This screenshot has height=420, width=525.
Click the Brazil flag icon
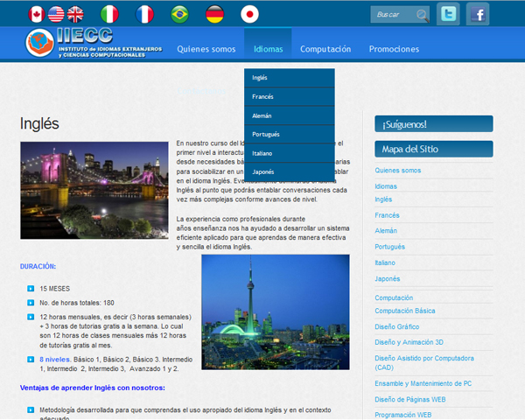point(180,14)
